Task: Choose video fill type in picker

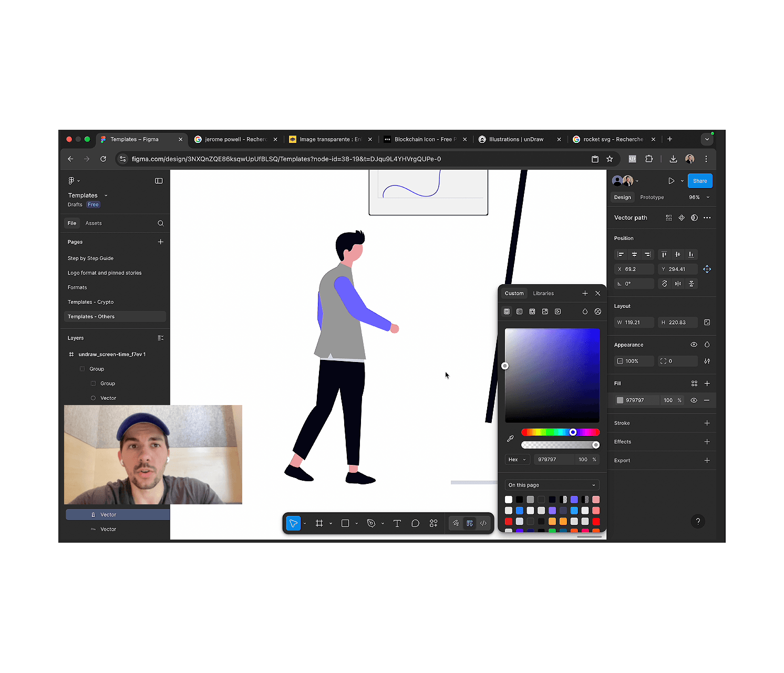Action: point(558,312)
